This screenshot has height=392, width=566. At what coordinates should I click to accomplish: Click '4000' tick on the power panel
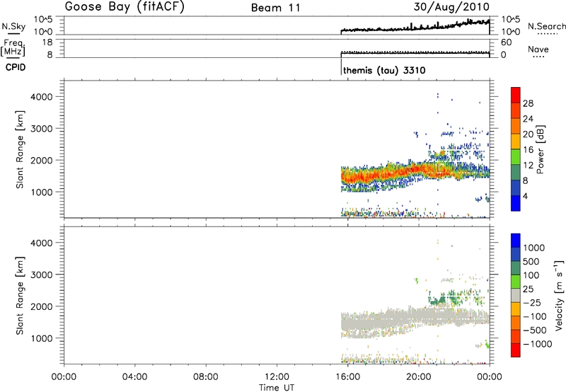click(42, 97)
